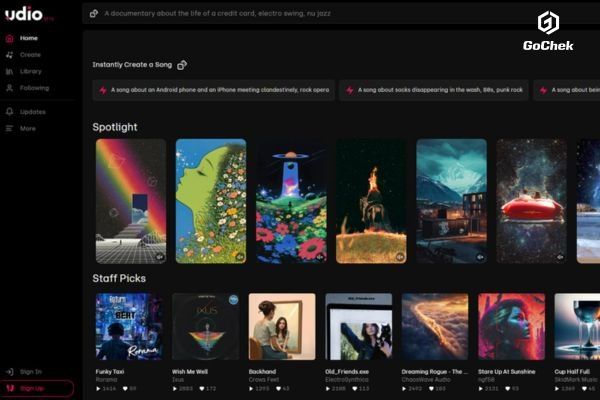Open the UFO over flower field Spotlight card
The image size is (600, 400).
[291, 201]
